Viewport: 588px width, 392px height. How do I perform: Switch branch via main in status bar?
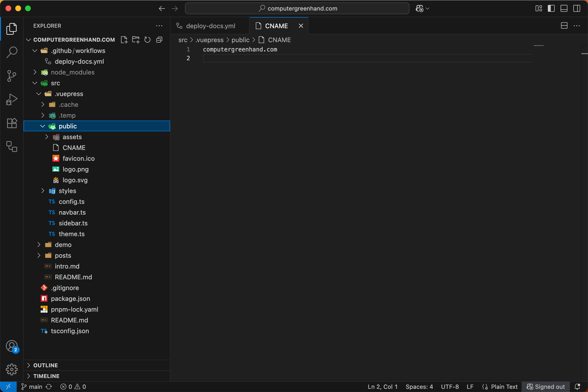click(32, 387)
